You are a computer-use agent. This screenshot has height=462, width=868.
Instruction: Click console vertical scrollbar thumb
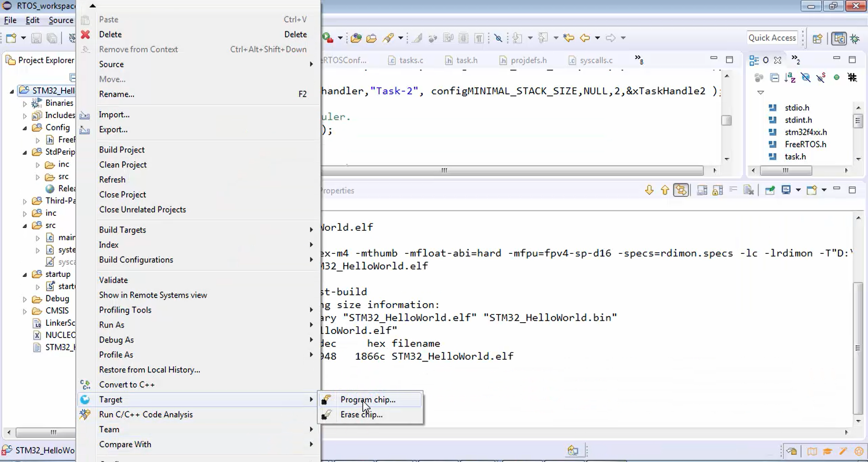(858, 348)
